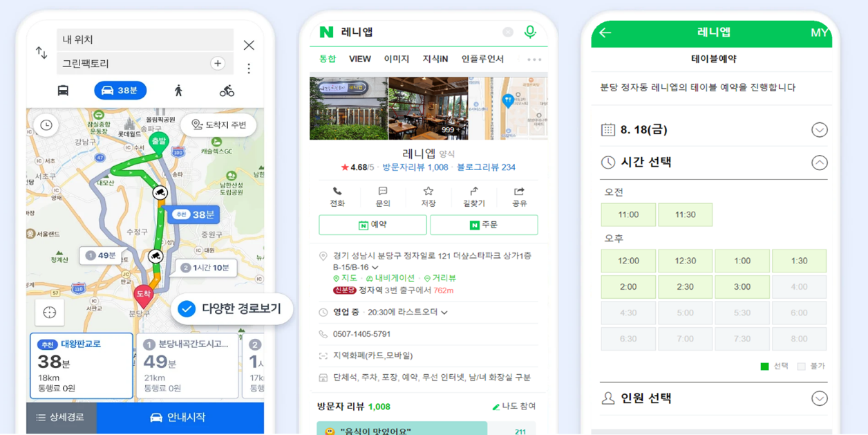Select the 11:00 morning time slot
The height and width of the screenshot is (435, 868).
point(628,214)
